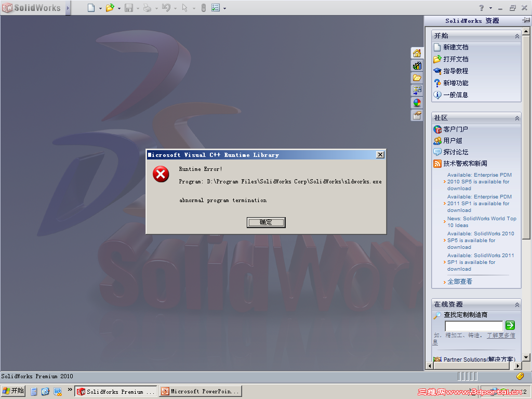Screen dimensions: 532x399
Task: Open the Appearances color ball tab
Action: (x=417, y=103)
